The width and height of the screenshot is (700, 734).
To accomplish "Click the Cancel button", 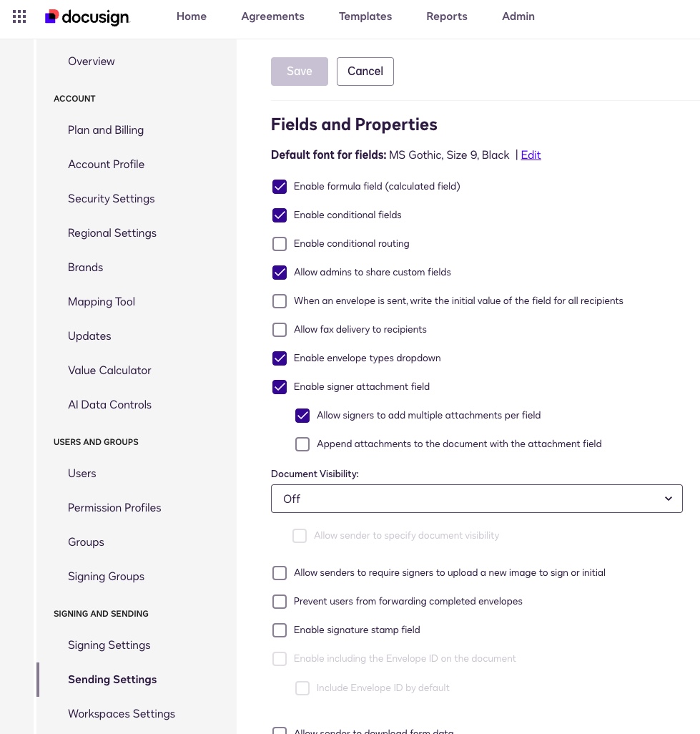I will point(365,72).
